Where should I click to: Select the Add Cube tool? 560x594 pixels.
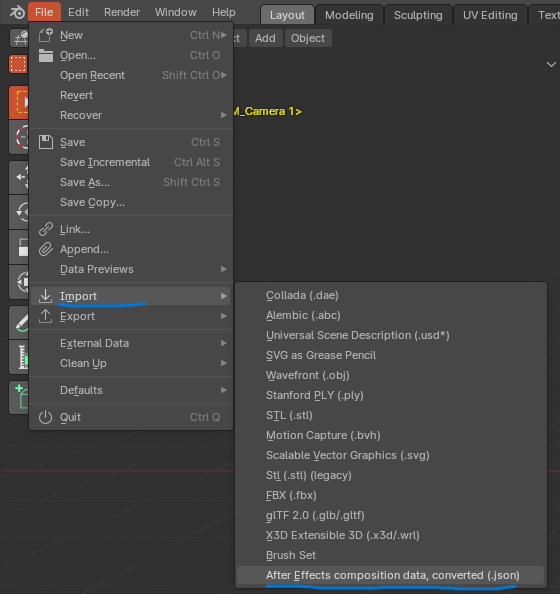pos(19,397)
